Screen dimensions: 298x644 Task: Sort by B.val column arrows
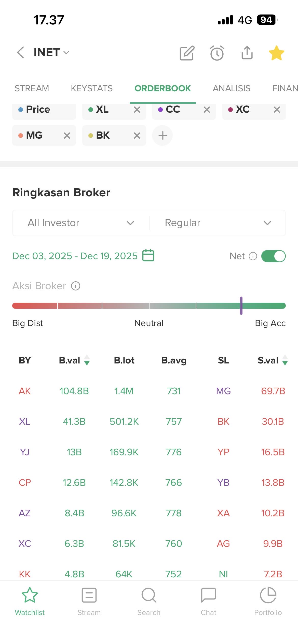pos(87,360)
